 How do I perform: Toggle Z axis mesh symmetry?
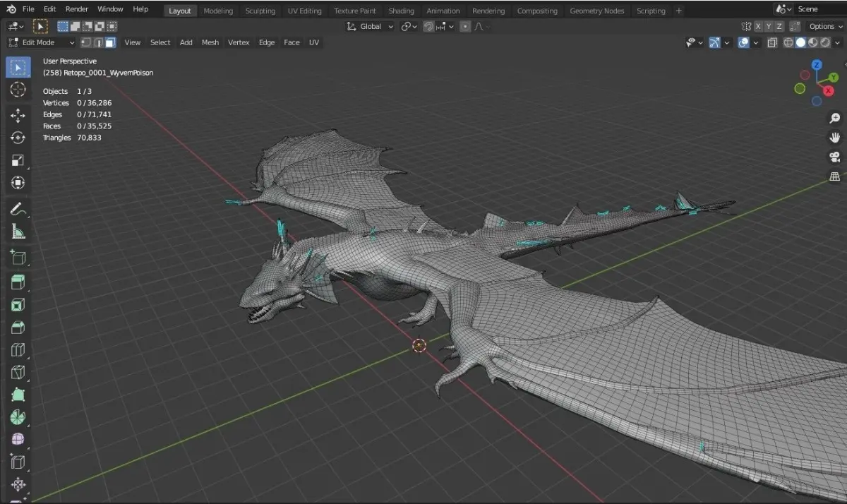[x=779, y=26]
